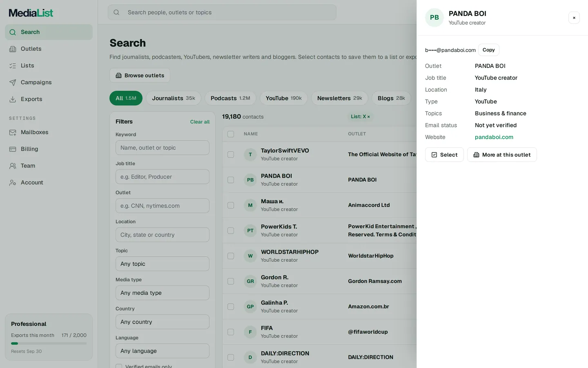This screenshot has width=588, height=368.
Task: Switch to the YouTube tab
Action: pos(284,98)
